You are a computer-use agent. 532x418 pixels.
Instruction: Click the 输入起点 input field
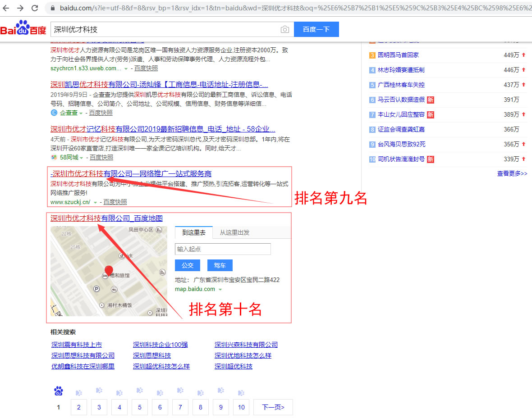(x=223, y=249)
